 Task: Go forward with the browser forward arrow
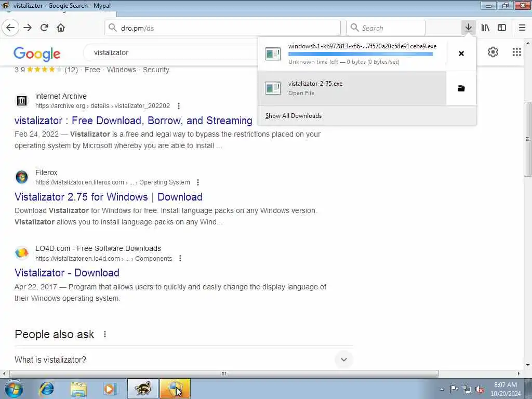[x=28, y=28]
